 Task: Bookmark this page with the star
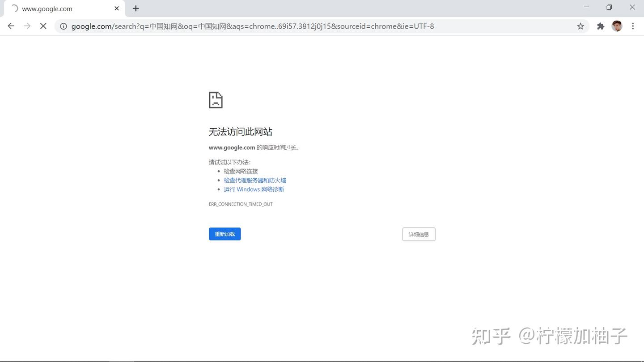(580, 26)
